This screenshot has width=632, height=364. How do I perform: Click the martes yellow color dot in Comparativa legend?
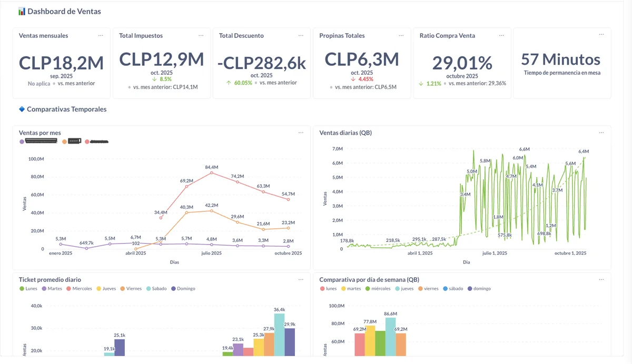tap(344, 289)
